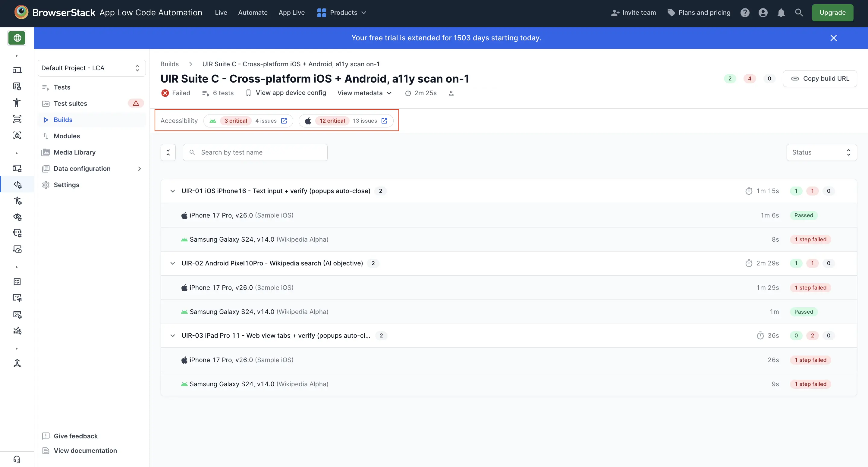
Task: Click the green globe icon in the left rail
Action: coord(17,38)
